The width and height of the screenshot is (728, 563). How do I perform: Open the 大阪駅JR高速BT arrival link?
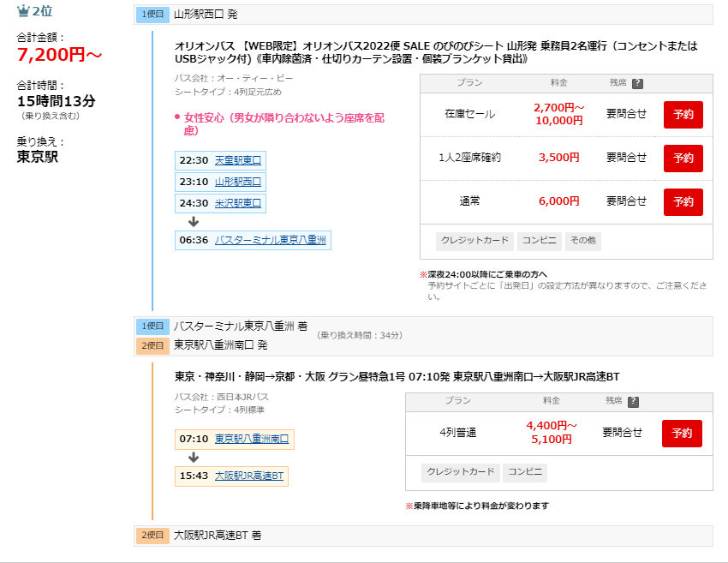coord(248,476)
